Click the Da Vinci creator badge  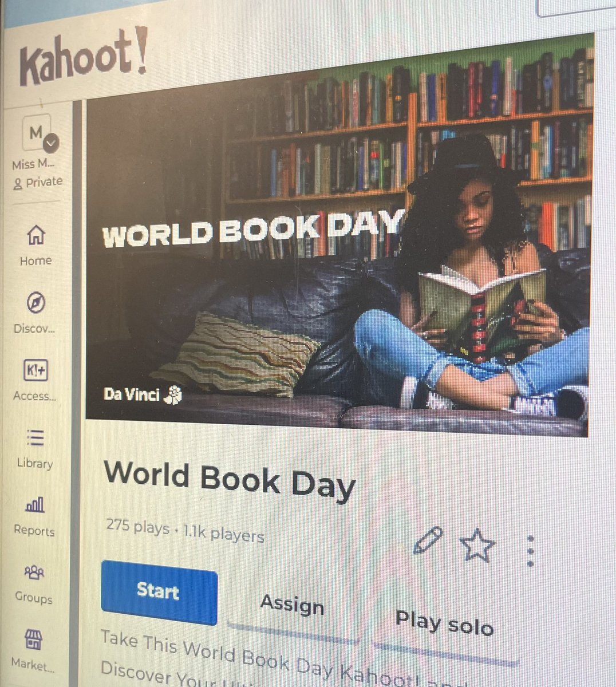[x=143, y=394]
